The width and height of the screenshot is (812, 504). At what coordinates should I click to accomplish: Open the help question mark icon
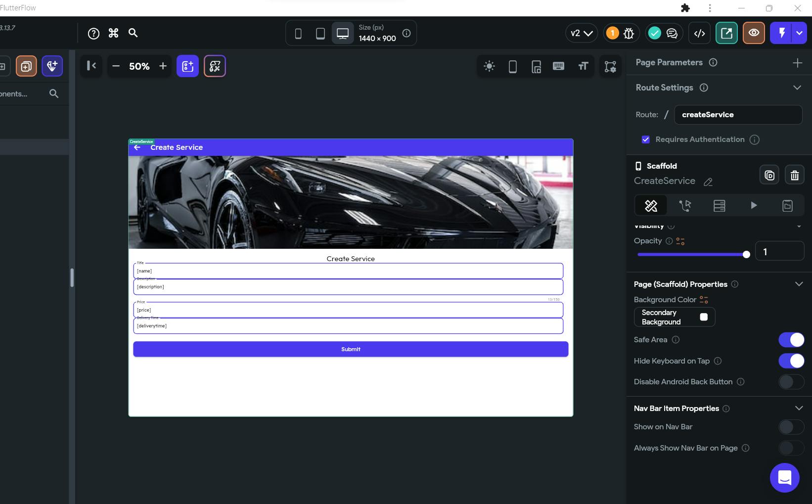pyautogui.click(x=93, y=33)
